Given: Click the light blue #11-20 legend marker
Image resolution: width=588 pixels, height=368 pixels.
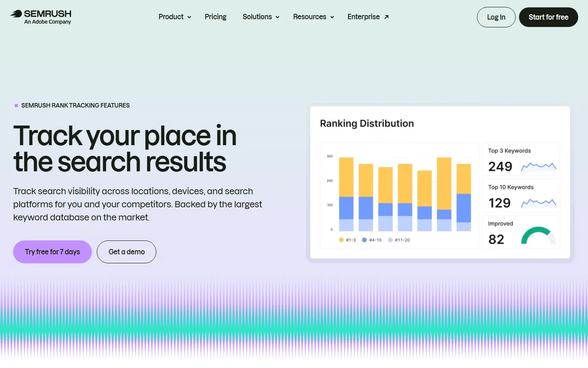Looking at the screenshot, I should click(x=390, y=240).
